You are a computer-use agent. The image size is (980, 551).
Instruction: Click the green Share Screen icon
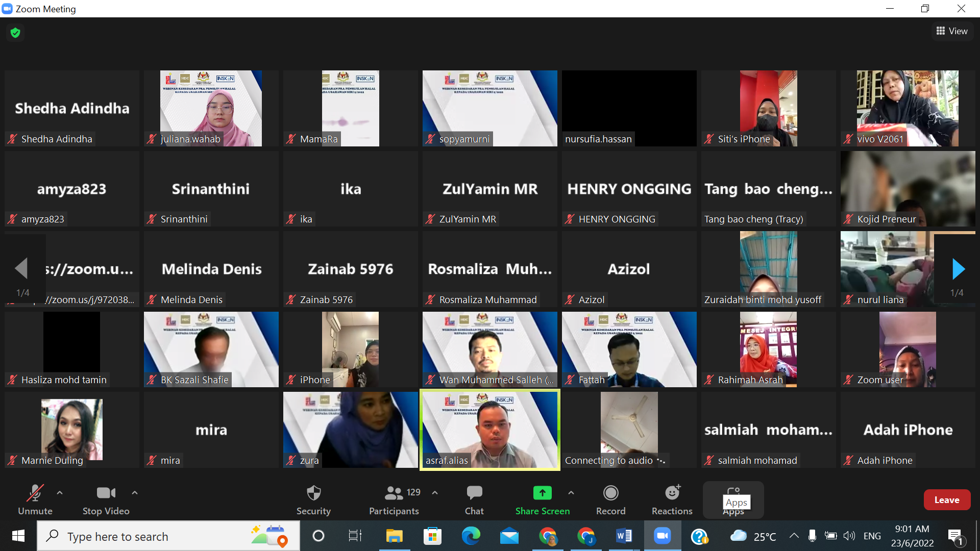(542, 493)
